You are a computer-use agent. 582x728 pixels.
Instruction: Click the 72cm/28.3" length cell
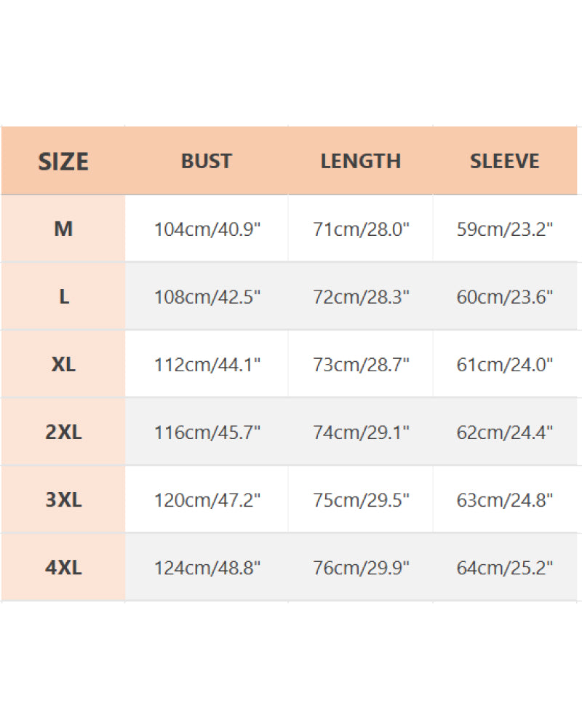(x=362, y=297)
